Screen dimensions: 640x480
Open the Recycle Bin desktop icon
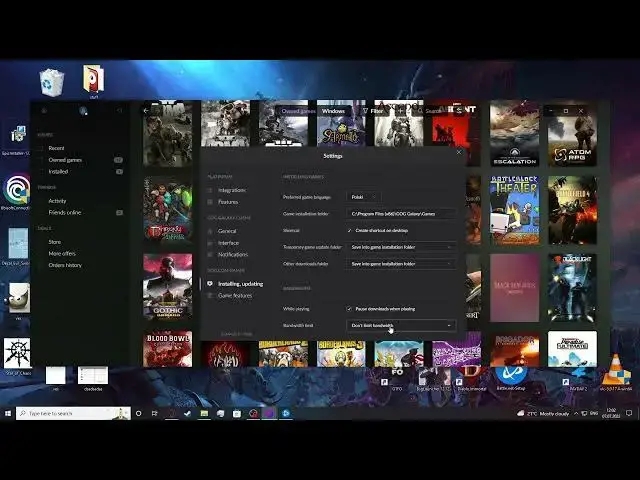(x=52, y=83)
